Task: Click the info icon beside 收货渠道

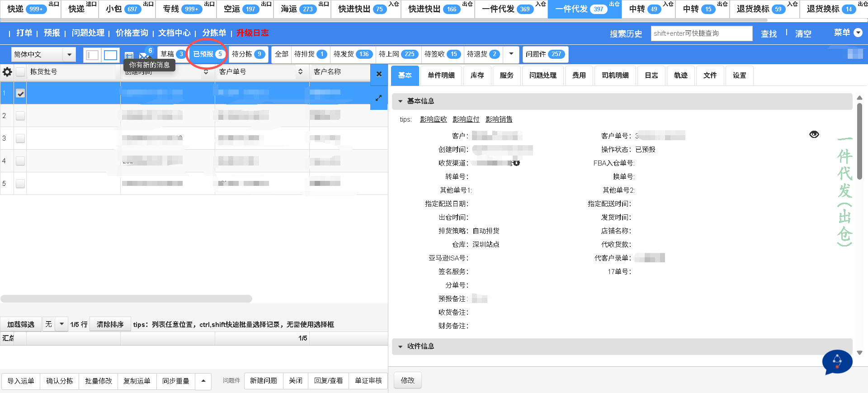Action: point(516,163)
